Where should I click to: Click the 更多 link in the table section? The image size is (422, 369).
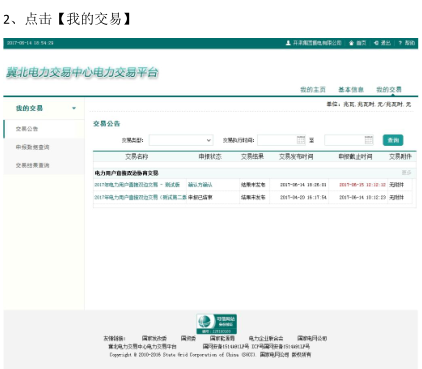[x=406, y=173]
